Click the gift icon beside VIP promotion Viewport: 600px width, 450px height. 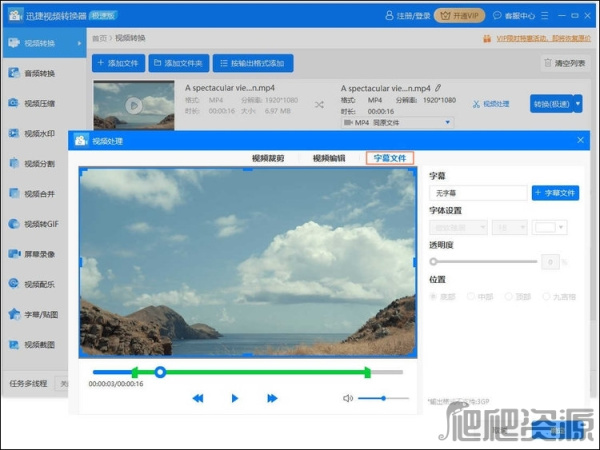coord(487,39)
